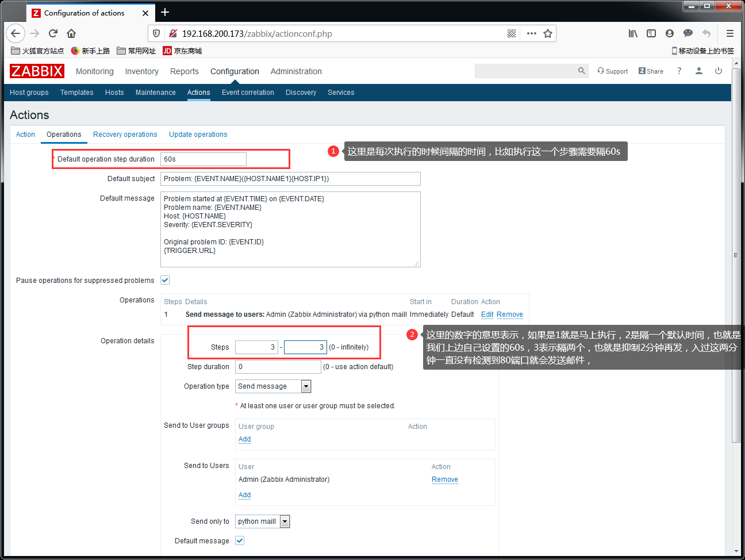Click Edit link for operation step

487,314
